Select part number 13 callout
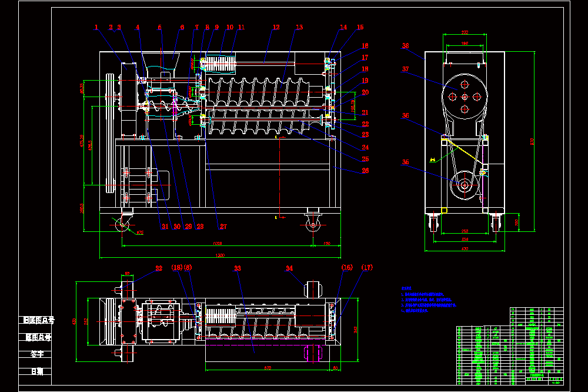This screenshot has width=588, height=392. point(299,28)
